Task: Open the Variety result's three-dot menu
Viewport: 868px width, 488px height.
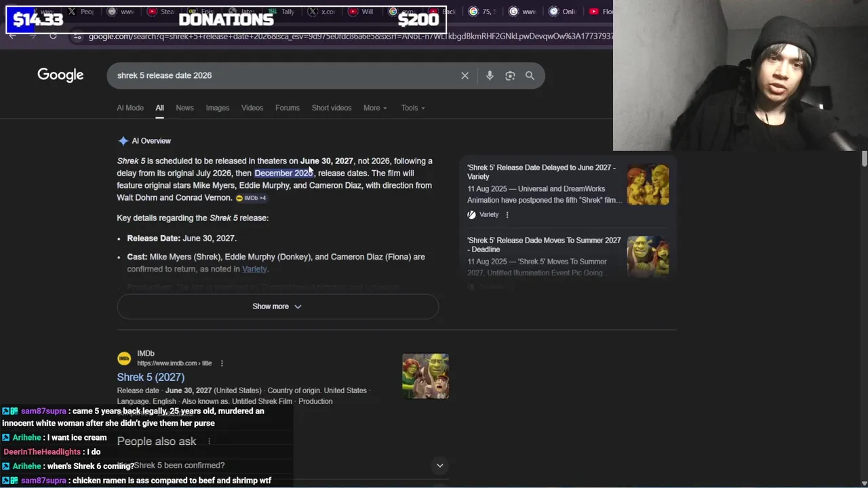Action: 507,214
